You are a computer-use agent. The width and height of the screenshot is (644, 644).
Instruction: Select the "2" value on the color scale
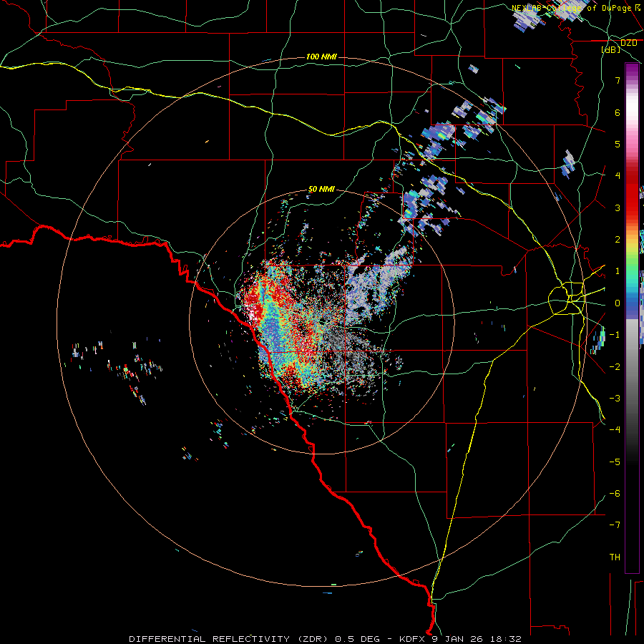618,240
